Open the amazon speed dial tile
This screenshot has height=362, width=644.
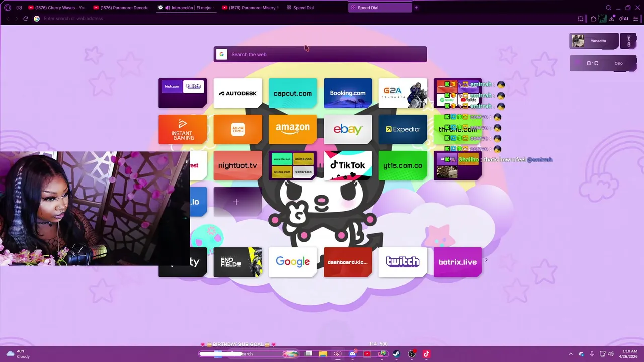293,129
